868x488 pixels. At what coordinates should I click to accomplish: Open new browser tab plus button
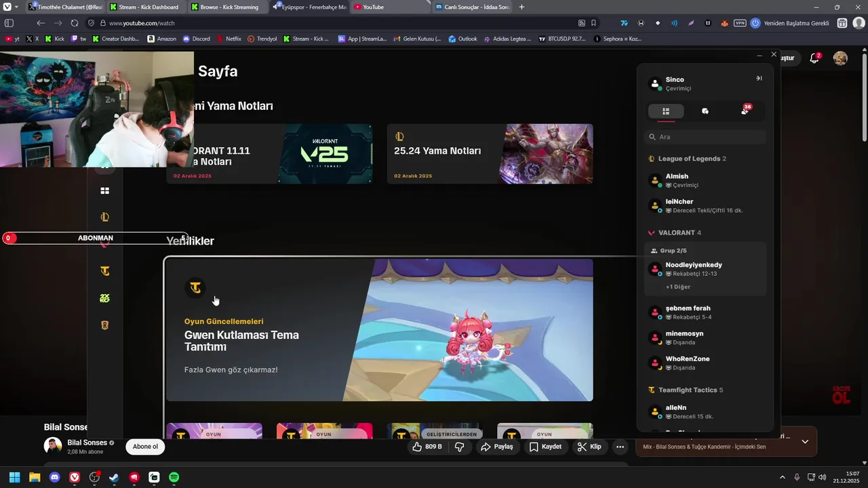click(x=521, y=7)
